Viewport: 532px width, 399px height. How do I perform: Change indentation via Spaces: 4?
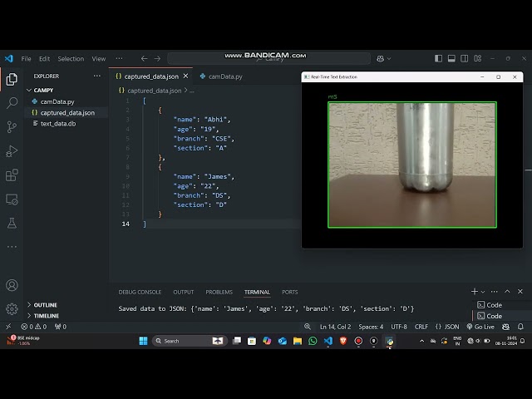tap(371, 327)
